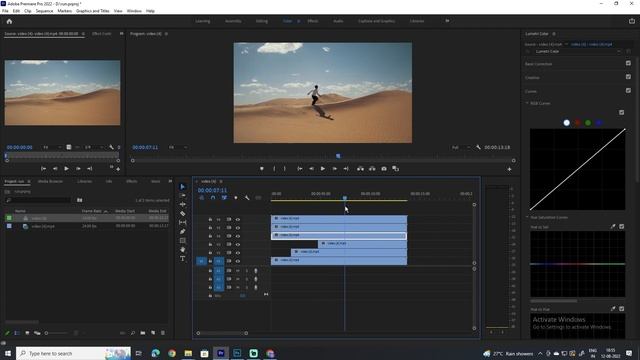The height and width of the screenshot is (360, 640).
Task: Play the Source monitor clip
Action: coord(66,169)
